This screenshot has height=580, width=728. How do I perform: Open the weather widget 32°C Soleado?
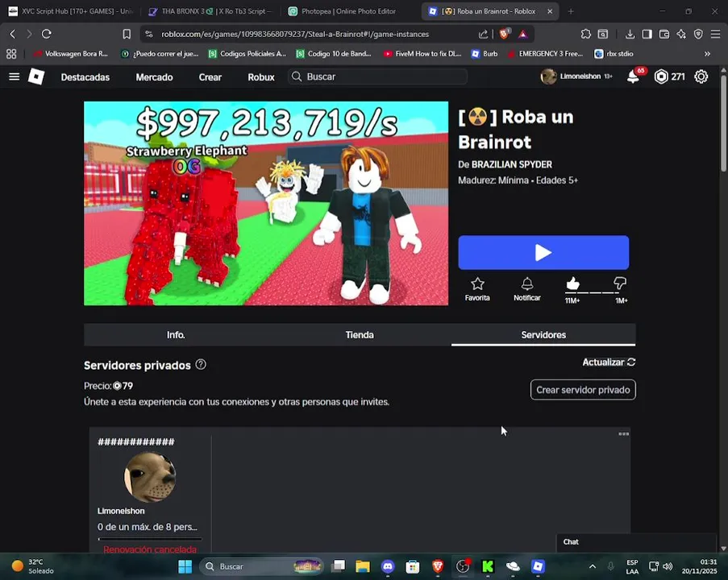point(32,566)
